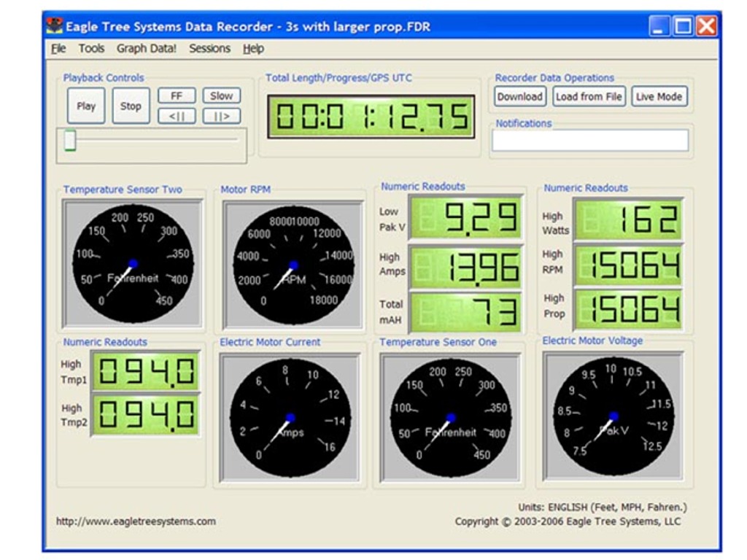Click the Electric Motor Voltage gauge
The width and height of the screenshot is (747, 560).
click(x=613, y=416)
